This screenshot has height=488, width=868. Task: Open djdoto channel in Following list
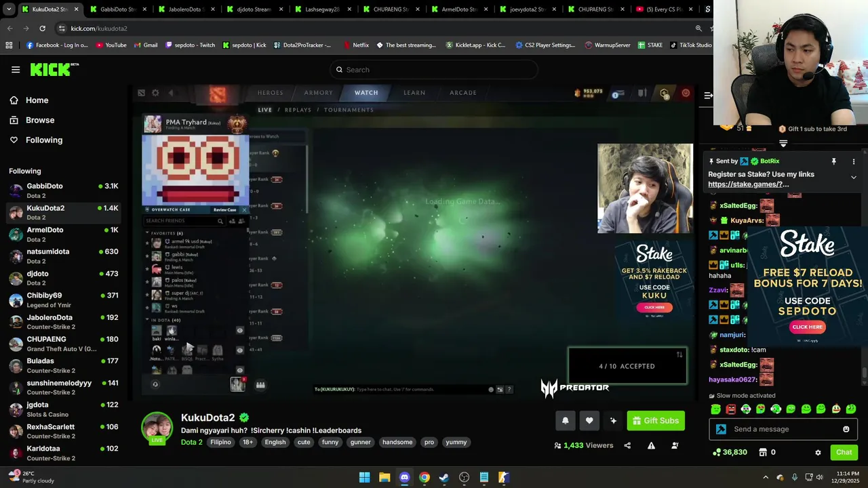click(x=63, y=278)
